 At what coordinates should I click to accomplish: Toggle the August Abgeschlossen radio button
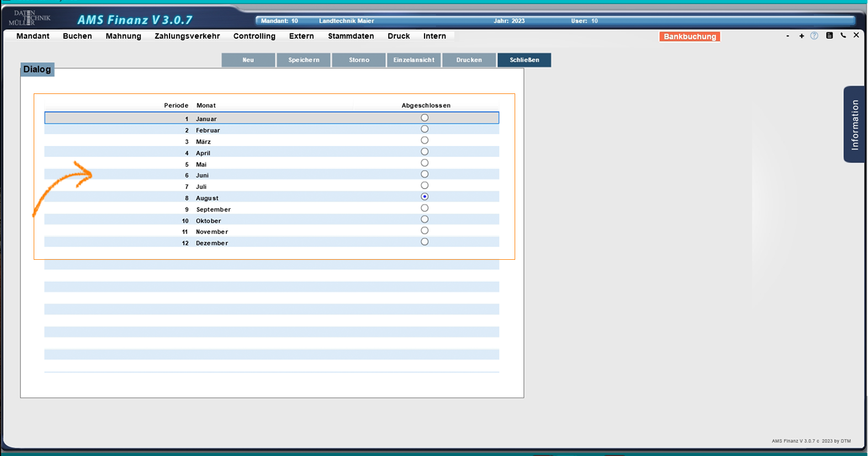(x=424, y=197)
